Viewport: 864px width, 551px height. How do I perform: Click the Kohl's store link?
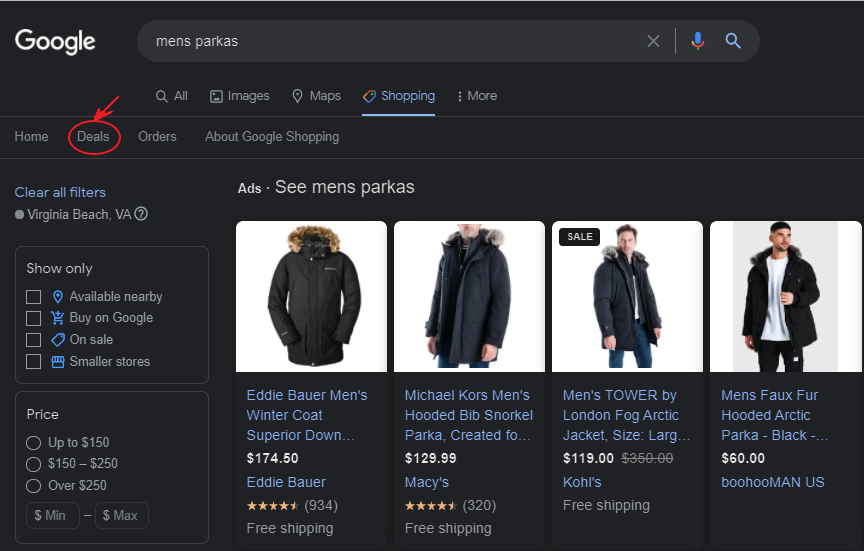582,482
